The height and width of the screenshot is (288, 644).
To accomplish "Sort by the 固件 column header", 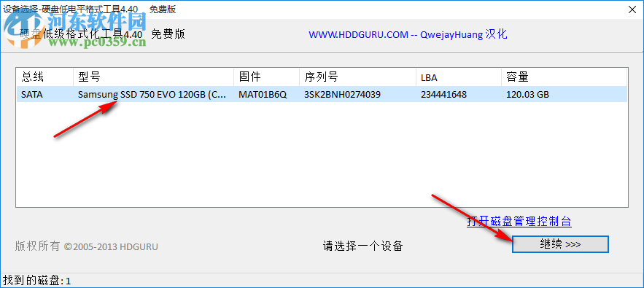I will pos(266,77).
